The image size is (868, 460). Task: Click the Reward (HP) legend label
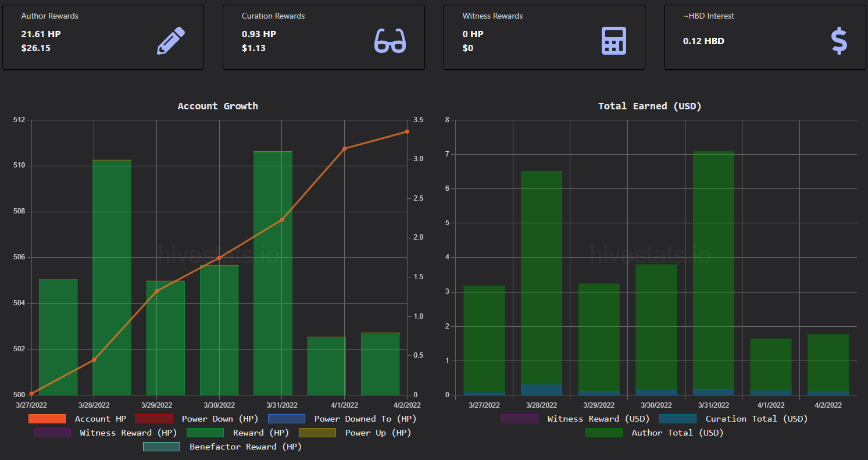click(260, 433)
